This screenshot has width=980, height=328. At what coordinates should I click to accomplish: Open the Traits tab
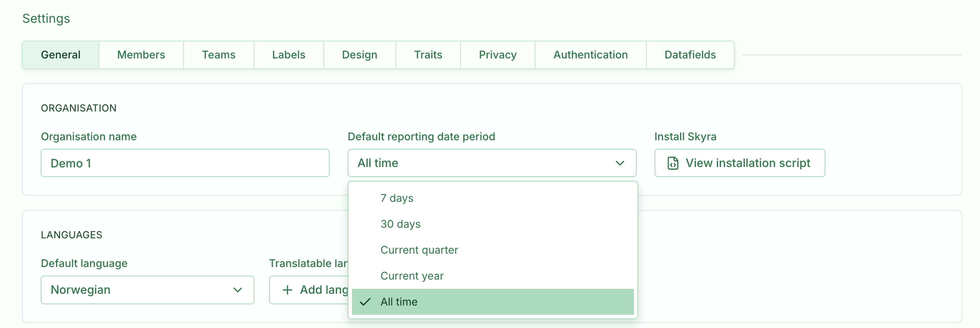pyautogui.click(x=428, y=55)
